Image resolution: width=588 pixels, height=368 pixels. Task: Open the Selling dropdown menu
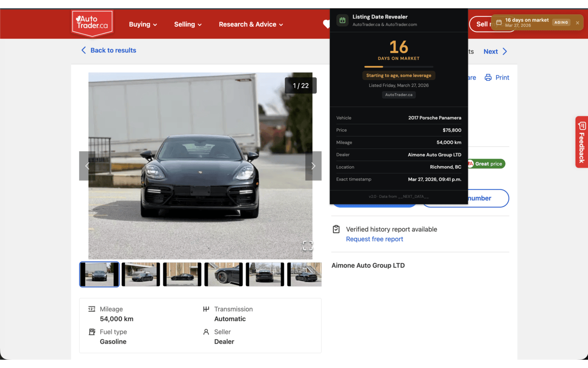[188, 24]
